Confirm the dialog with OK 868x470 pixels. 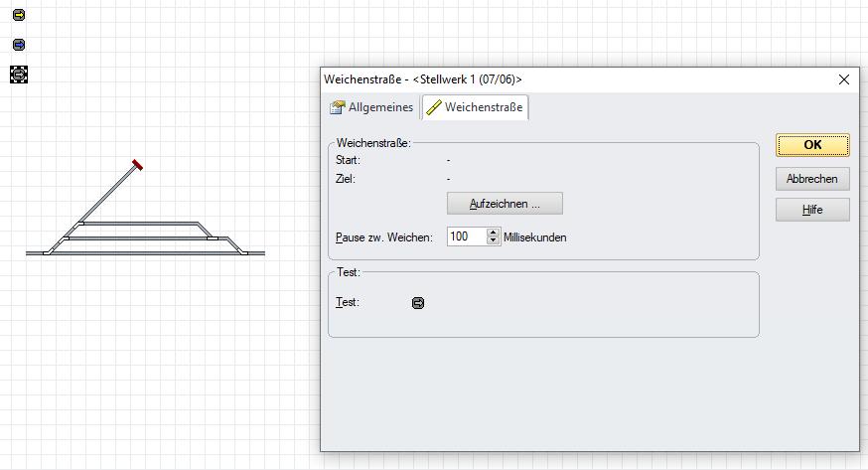coord(811,145)
